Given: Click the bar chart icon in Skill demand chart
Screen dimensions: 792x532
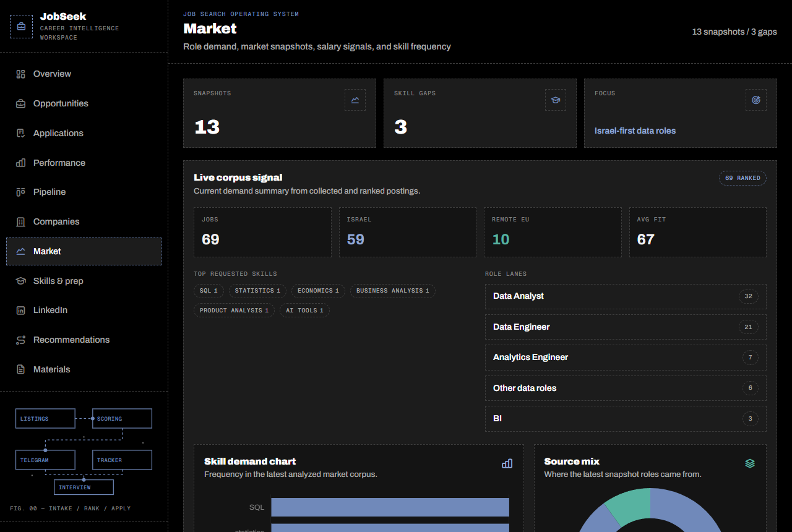Looking at the screenshot, I should 507,463.
